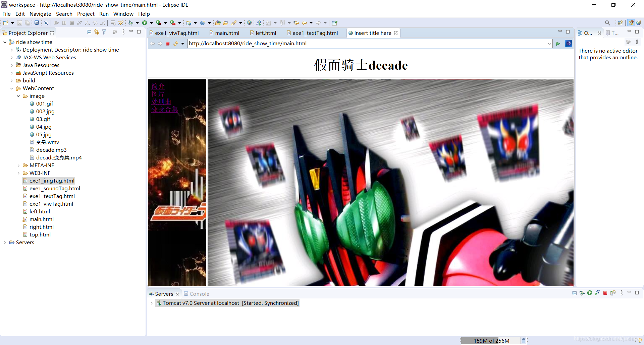Open the Run button dropdown arrow
The height and width of the screenshot is (345, 644).
coord(151,23)
